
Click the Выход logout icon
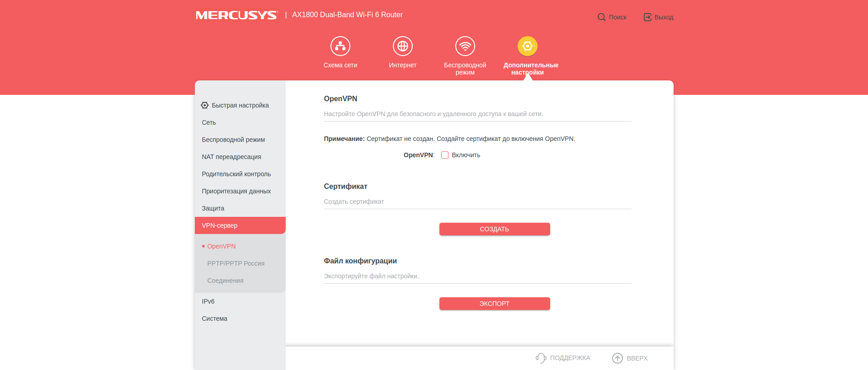pyautogui.click(x=647, y=17)
